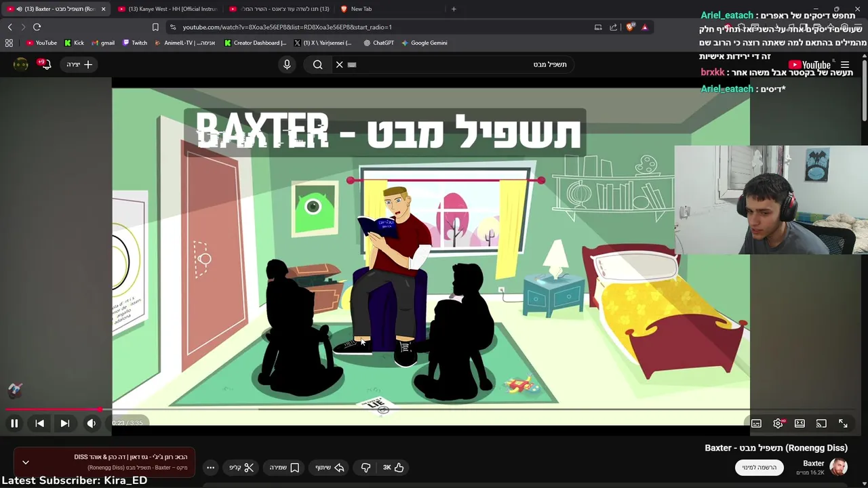This screenshot has height=488, width=868.
Task: Open Baxter channel avatar
Action: [839, 467]
